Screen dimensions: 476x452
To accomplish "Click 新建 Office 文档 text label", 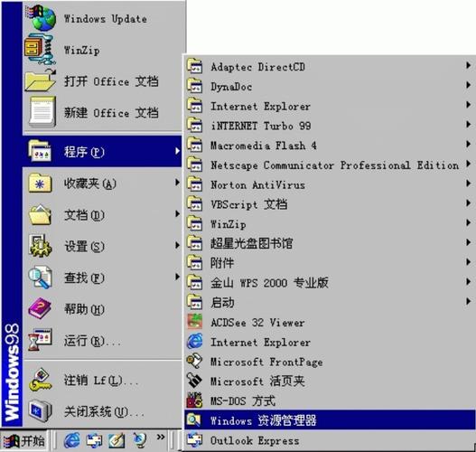I will tap(111, 112).
